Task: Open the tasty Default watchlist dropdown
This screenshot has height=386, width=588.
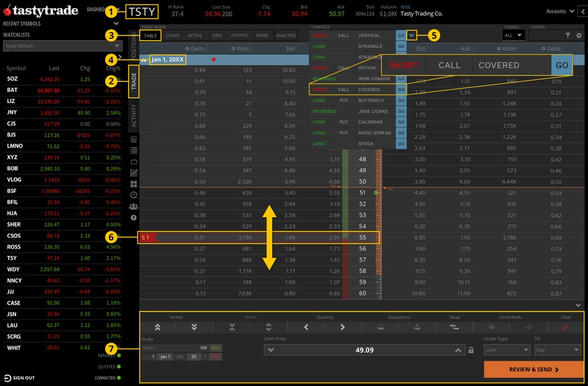Action: pos(63,46)
